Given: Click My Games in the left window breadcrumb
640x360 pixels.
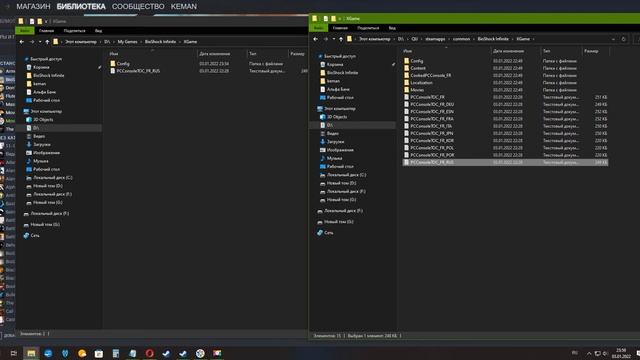Looking at the screenshot, I should 127,42.
